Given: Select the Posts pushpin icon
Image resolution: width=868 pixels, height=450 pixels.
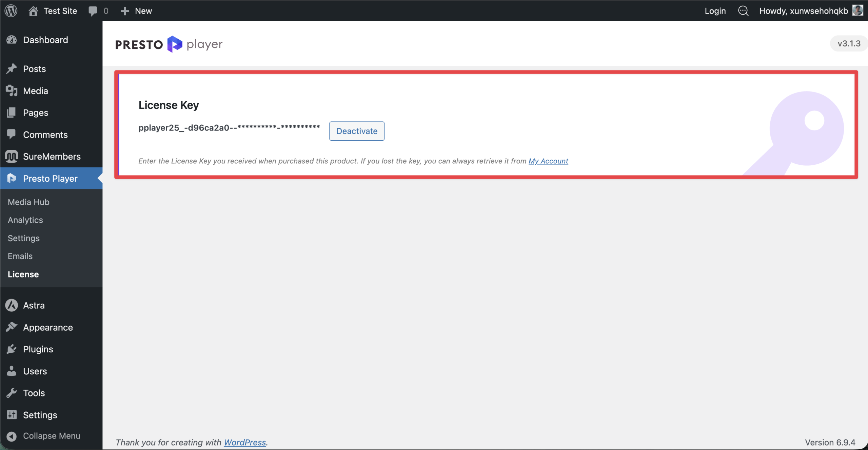Looking at the screenshot, I should tap(12, 68).
